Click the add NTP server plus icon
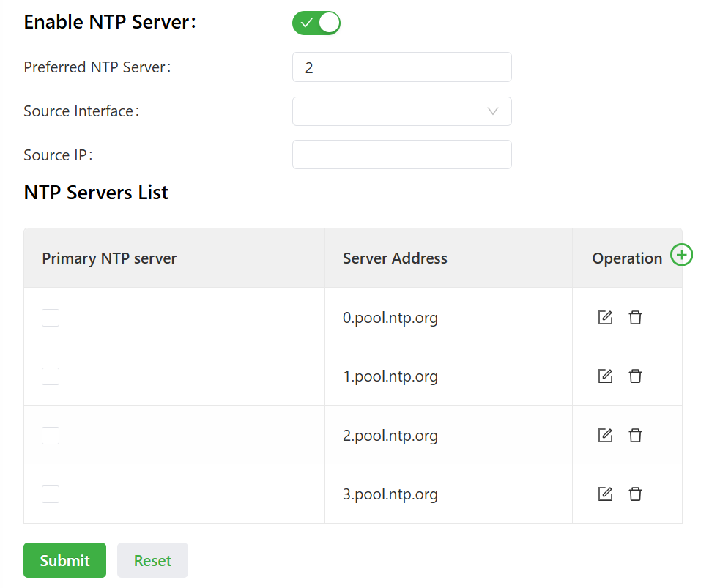720x588 pixels. 681,255
